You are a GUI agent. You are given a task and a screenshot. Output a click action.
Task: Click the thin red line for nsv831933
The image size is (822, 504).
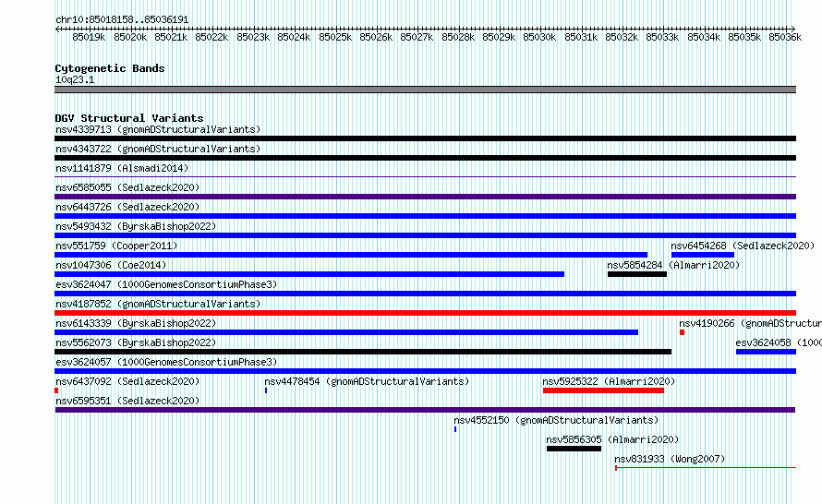706,467
